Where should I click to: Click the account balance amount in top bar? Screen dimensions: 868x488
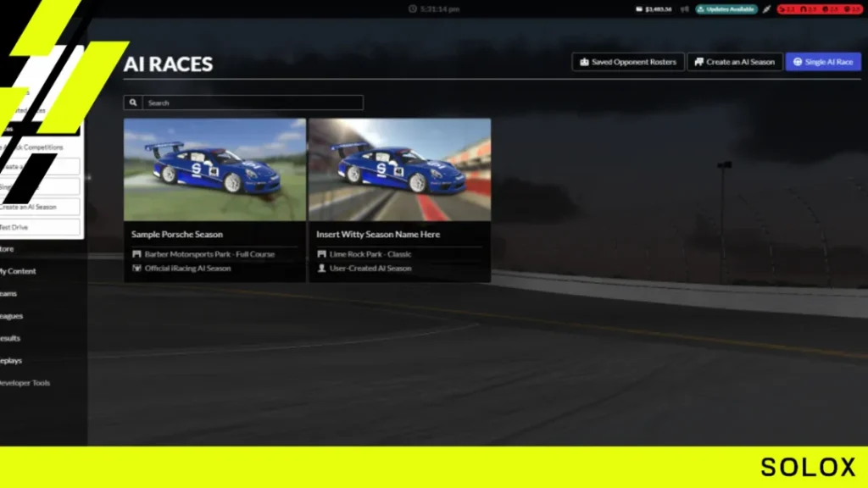[658, 8]
